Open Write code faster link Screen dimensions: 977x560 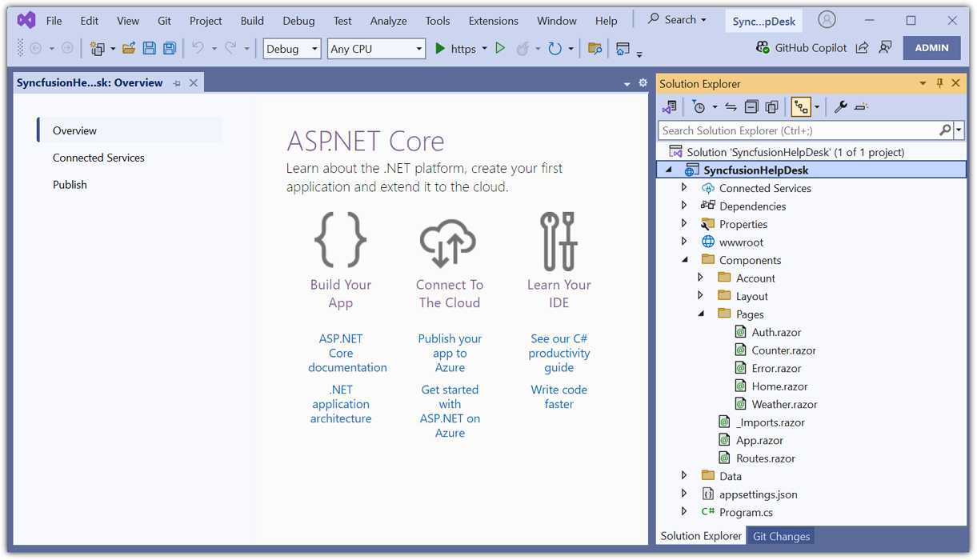[559, 397]
